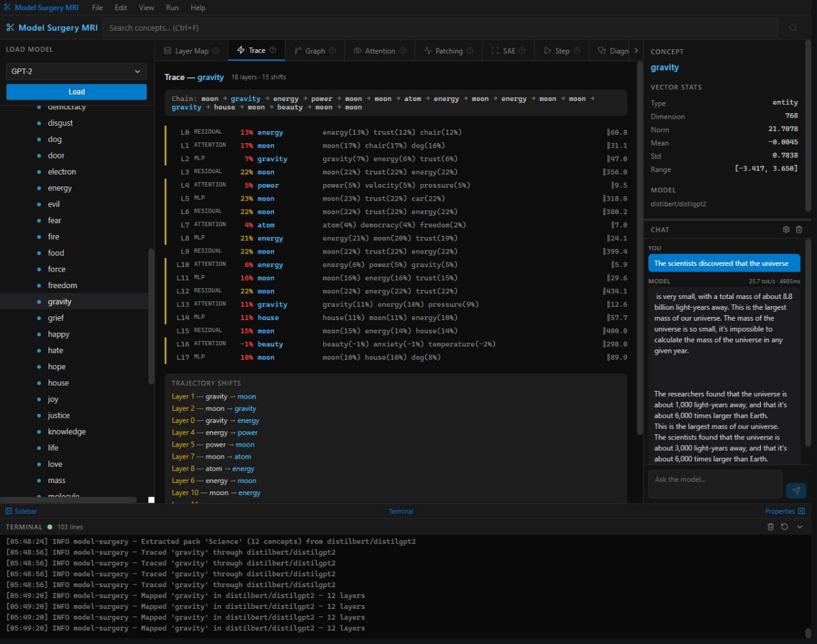Viewport: 817px width, 644px height.
Task: Collapse the terminal using the chevron
Action: (799, 527)
